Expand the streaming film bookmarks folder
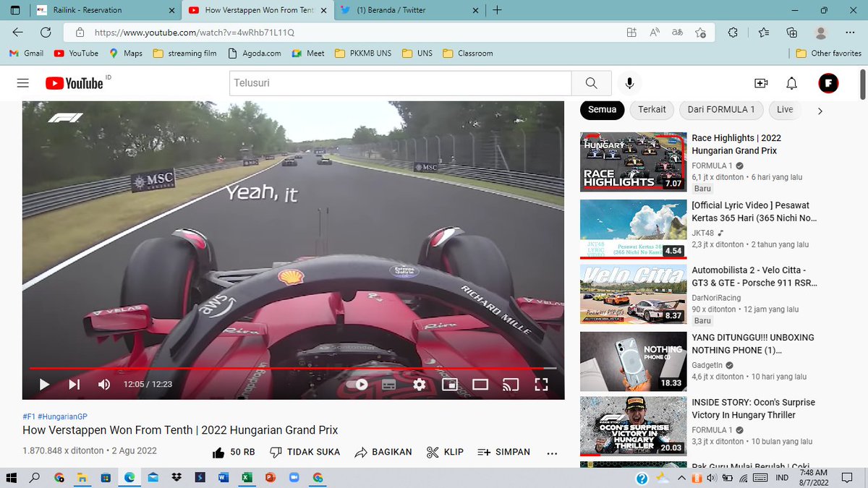The image size is (868, 488). [x=184, y=53]
